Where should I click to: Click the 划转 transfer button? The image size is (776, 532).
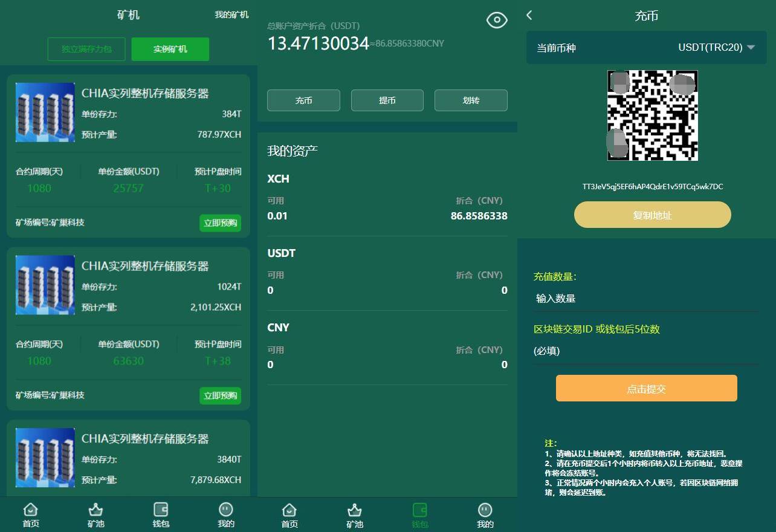click(x=471, y=100)
